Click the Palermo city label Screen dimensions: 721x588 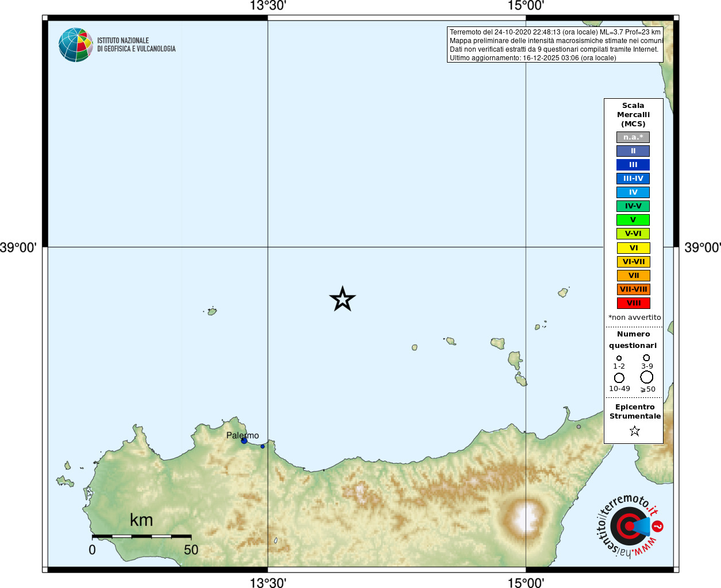pyautogui.click(x=242, y=435)
